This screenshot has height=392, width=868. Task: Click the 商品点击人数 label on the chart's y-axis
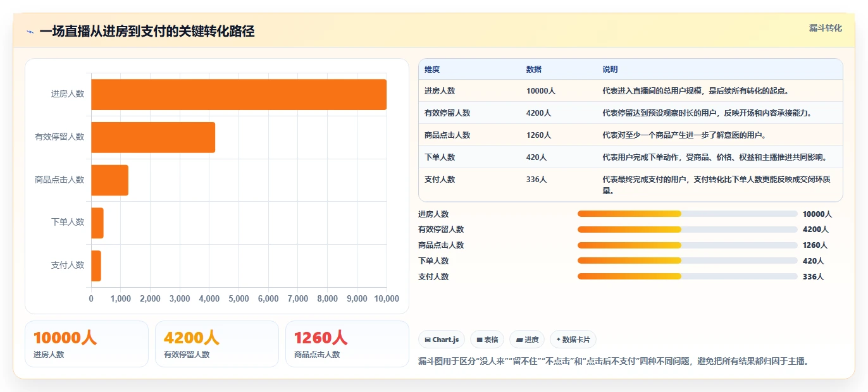pos(59,180)
